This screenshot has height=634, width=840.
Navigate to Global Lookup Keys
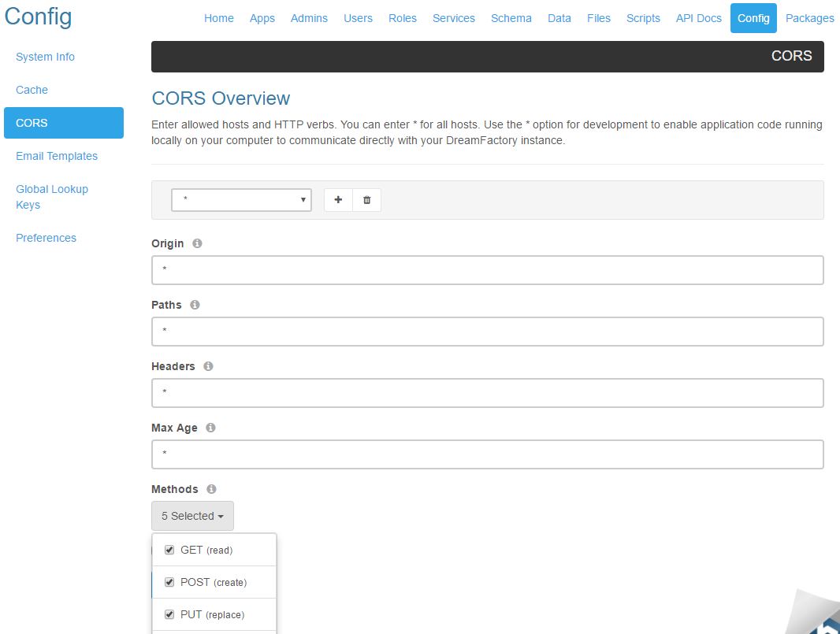(x=52, y=197)
